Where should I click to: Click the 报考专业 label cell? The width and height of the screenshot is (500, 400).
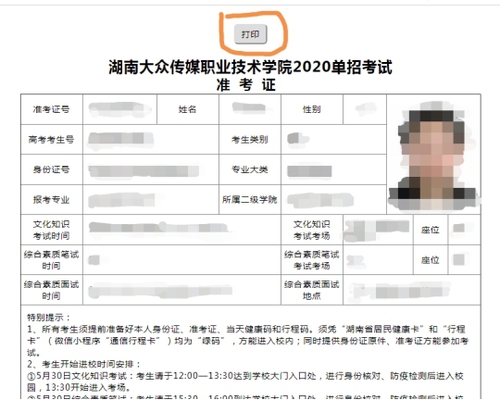click(51, 199)
